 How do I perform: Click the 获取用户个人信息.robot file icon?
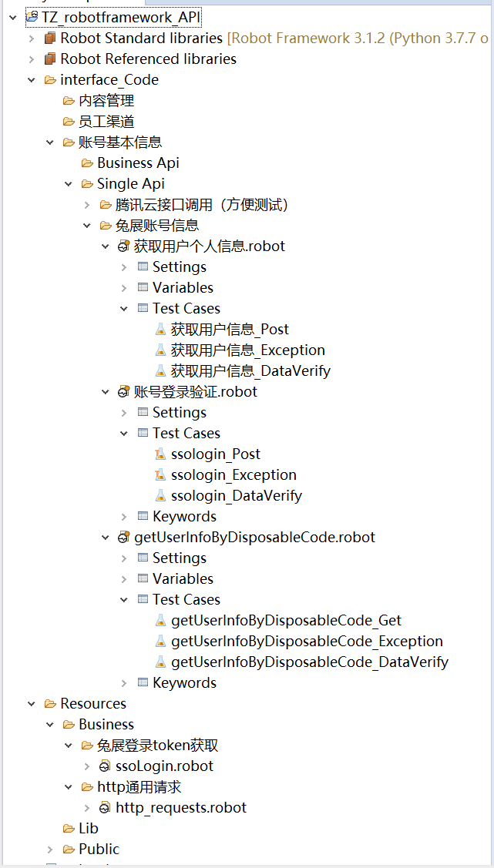click(x=124, y=246)
